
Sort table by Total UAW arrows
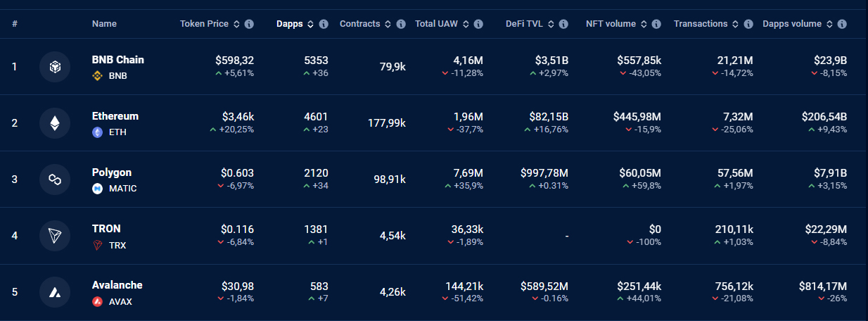(x=466, y=24)
